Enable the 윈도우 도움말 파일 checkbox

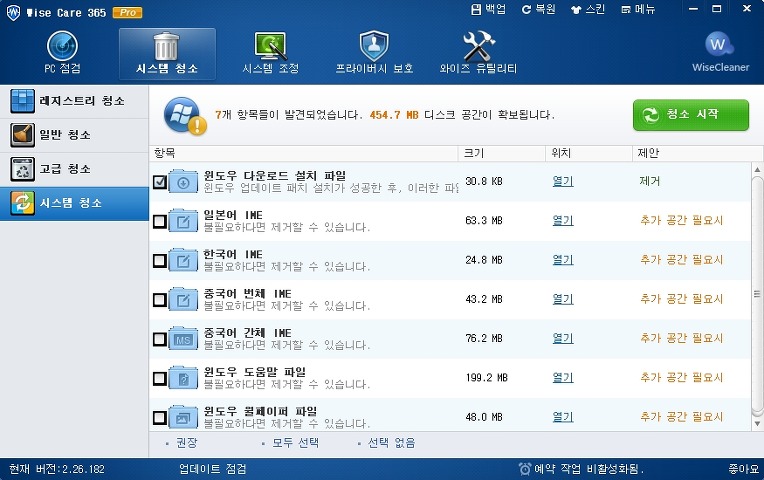160,378
